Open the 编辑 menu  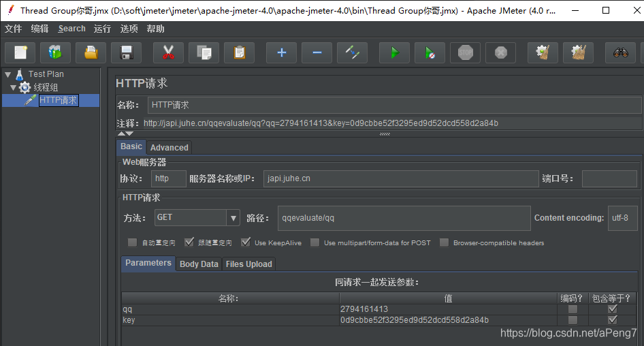39,29
